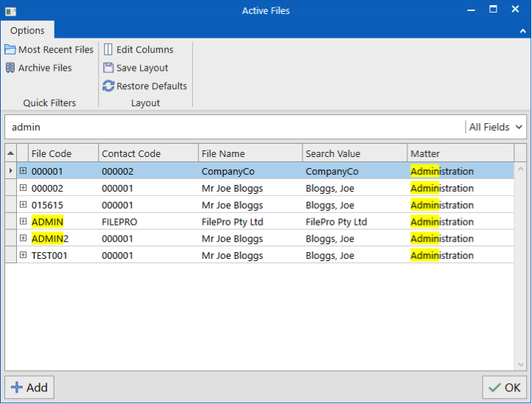This screenshot has width=532, height=404.
Task: Click the Restore Defaults refresh icon
Action: tap(108, 86)
